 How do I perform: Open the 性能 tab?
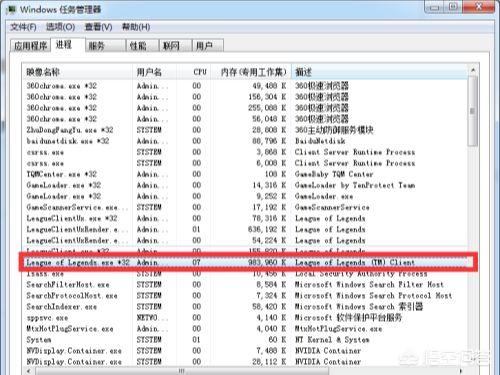[142, 46]
